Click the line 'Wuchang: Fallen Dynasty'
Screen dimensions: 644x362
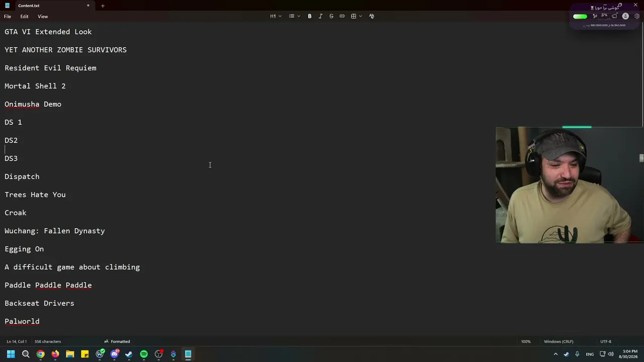coord(55,231)
